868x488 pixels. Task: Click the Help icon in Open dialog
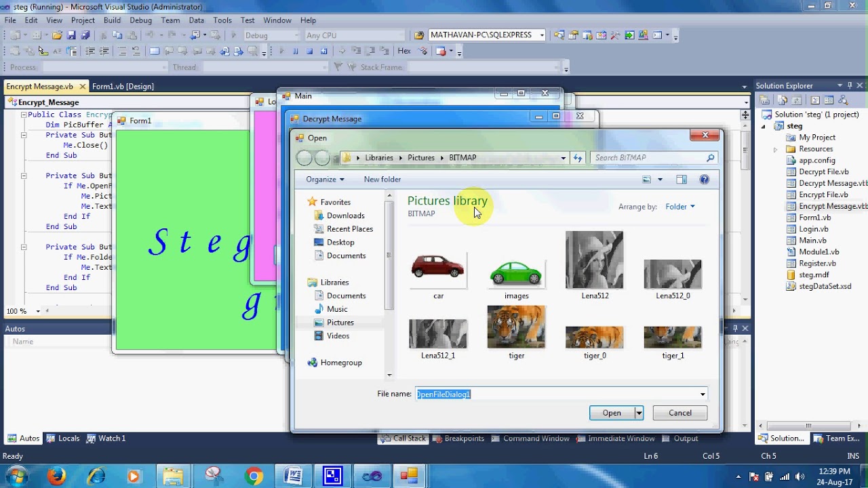point(704,180)
